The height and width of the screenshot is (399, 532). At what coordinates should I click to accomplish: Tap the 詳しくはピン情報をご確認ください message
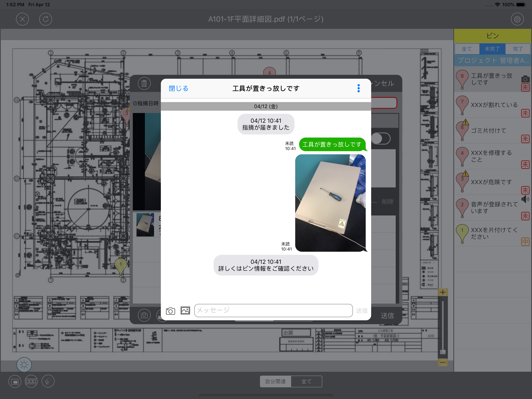tap(266, 265)
